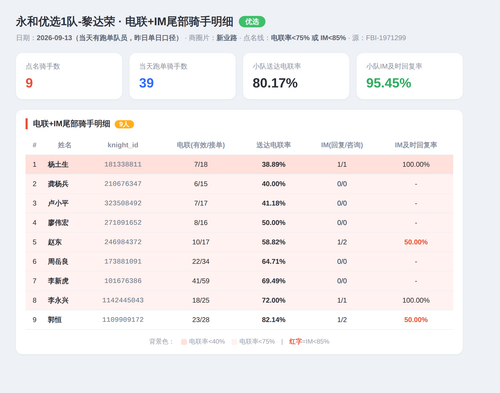Screen dimensions: 500x393
Task: Select the source ID FBI-1971299
Action: pos(386,38)
